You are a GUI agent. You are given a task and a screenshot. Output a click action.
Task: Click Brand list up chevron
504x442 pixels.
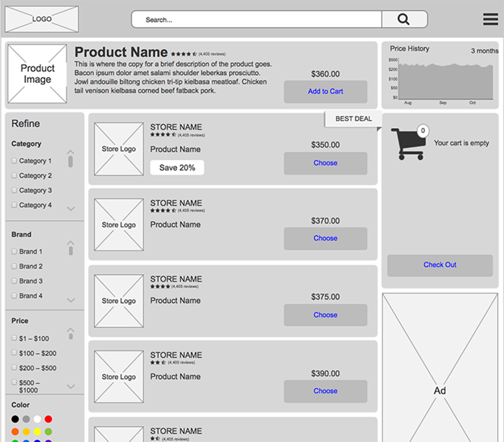pyautogui.click(x=71, y=243)
